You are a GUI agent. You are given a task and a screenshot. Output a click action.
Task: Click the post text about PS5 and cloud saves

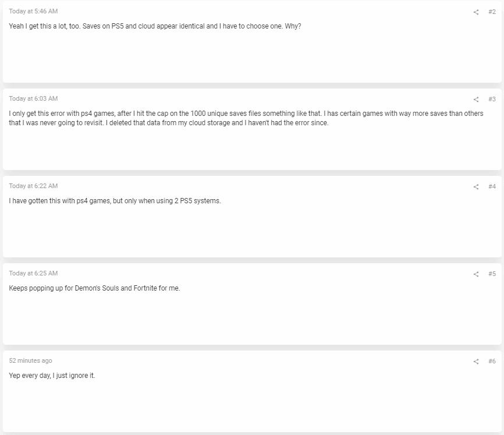point(155,26)
